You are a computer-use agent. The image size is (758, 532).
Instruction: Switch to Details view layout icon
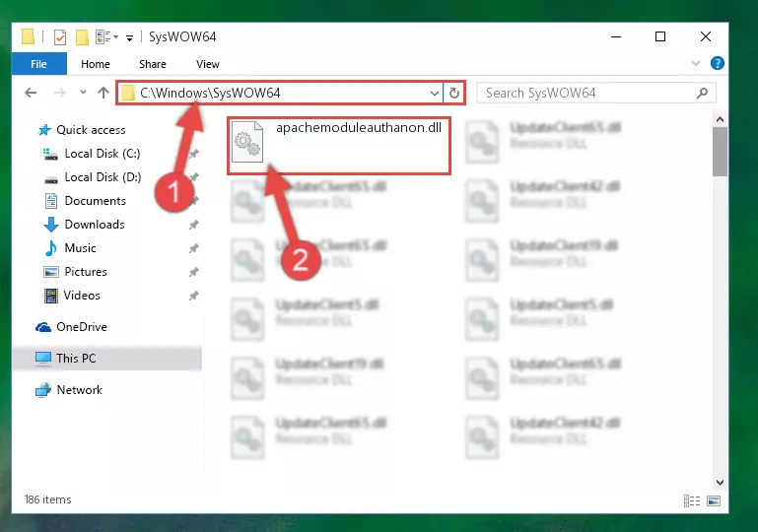pyautogui.click(x=692, y=501)
